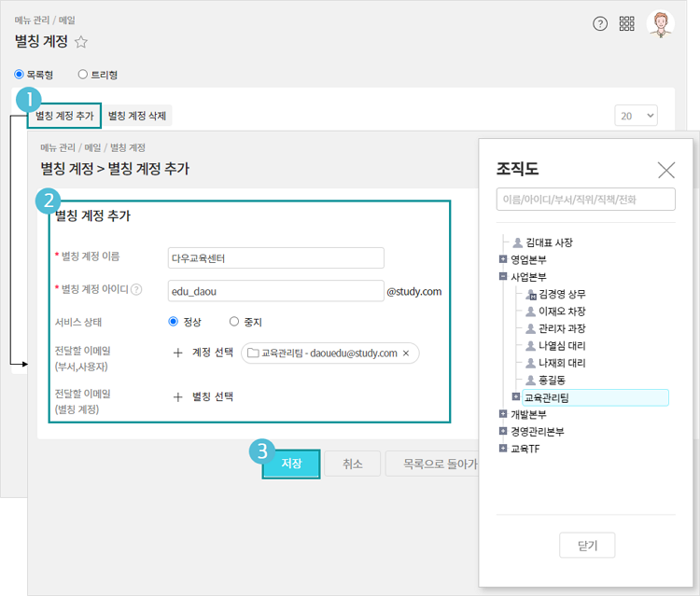Select the 트리형 view radio button
Screen dimensions: 700x596
point(83,75)
